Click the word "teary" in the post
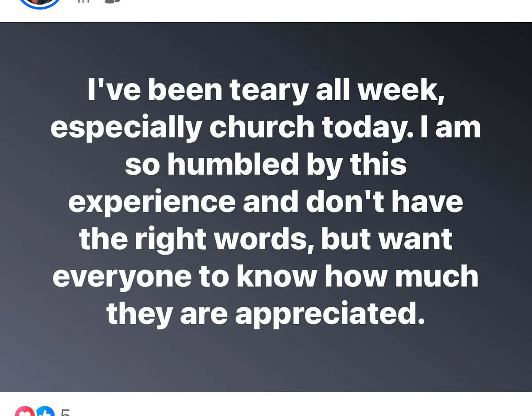This screenshot has height=416, width=532. 269,90
